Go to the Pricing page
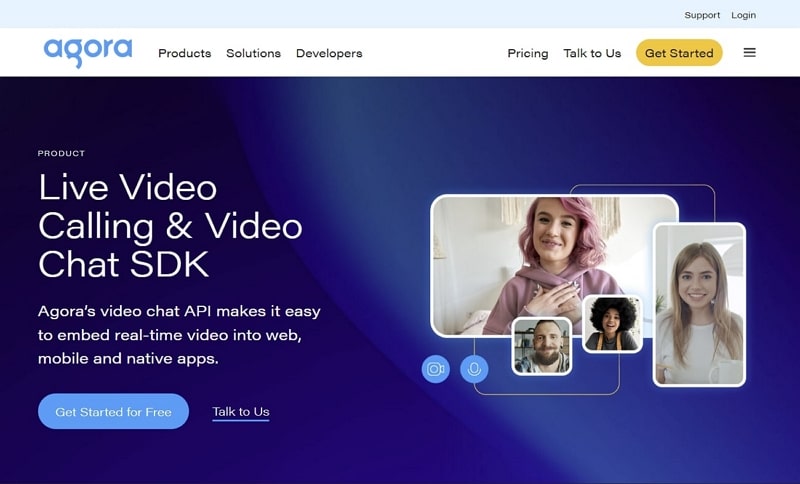This screenshot has height=484, width=800. 528,53
